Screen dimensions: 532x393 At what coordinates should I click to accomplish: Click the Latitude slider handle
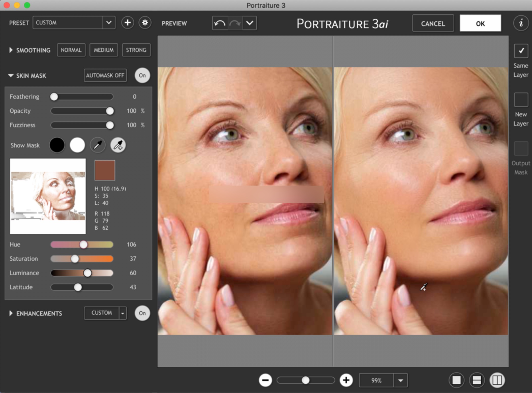(78, 287)
